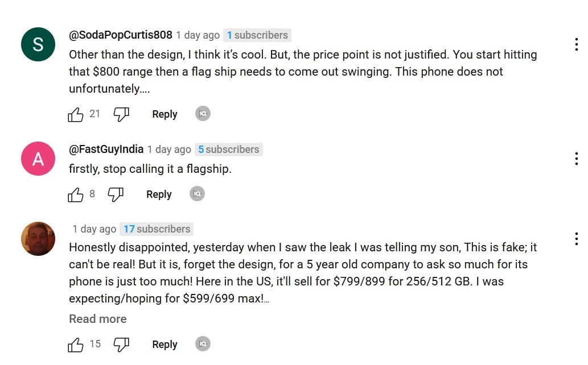Click the IQ icon on FastGuyIndia's comment
The width and height of the screenshot is (588, 365).
(x=197, y=194)
